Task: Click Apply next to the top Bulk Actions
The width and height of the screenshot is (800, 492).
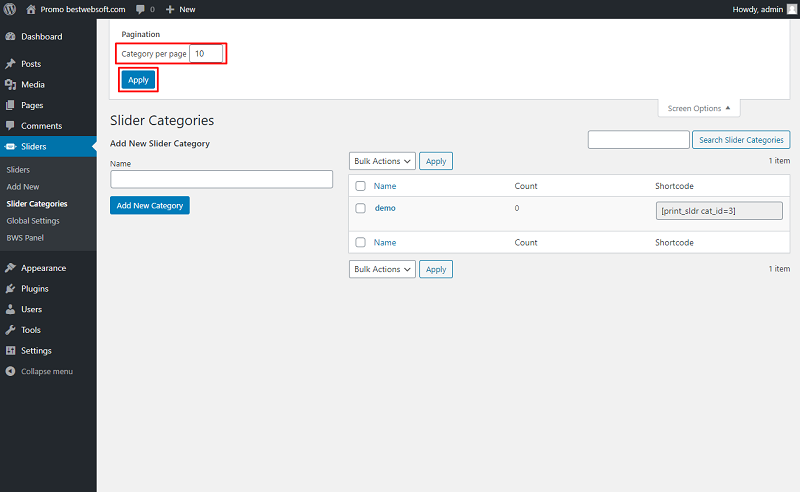Action: (x=436, y=161)
